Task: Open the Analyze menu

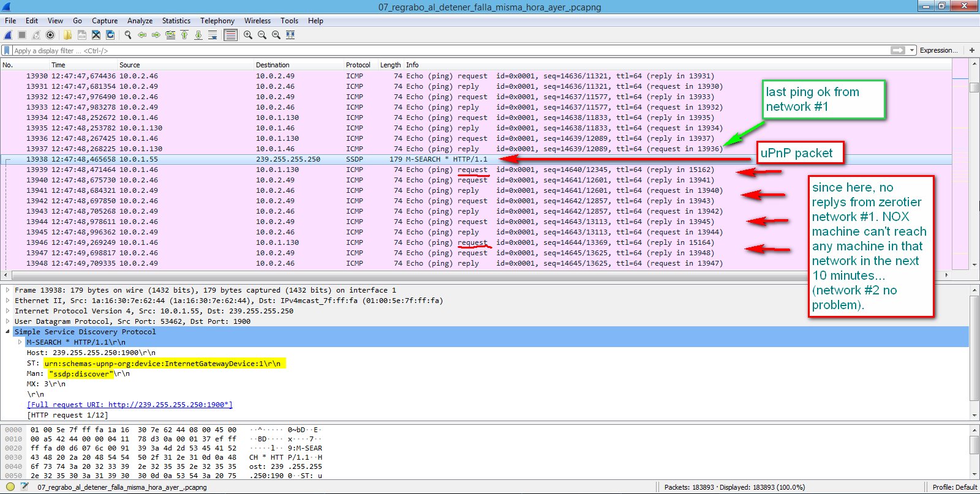Action: 140,20
